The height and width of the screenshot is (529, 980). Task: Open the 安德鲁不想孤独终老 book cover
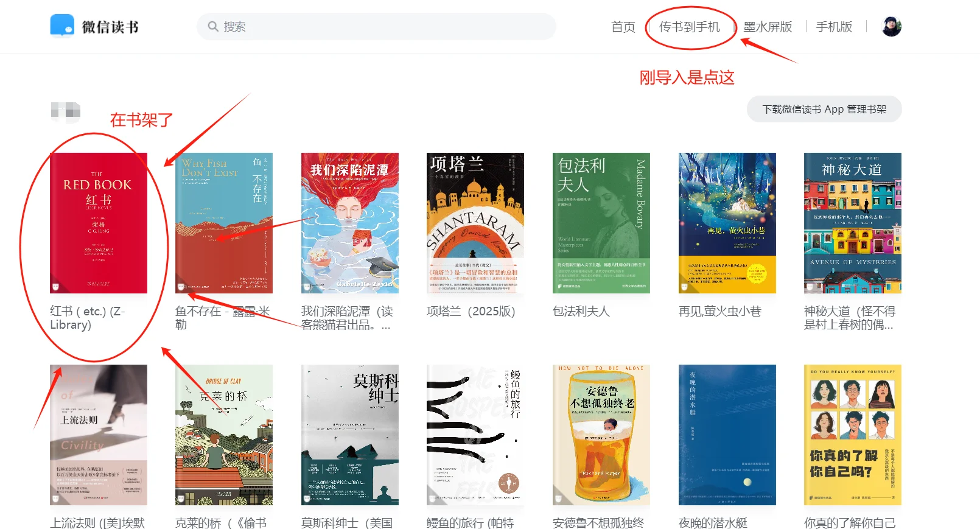[601, 435]
